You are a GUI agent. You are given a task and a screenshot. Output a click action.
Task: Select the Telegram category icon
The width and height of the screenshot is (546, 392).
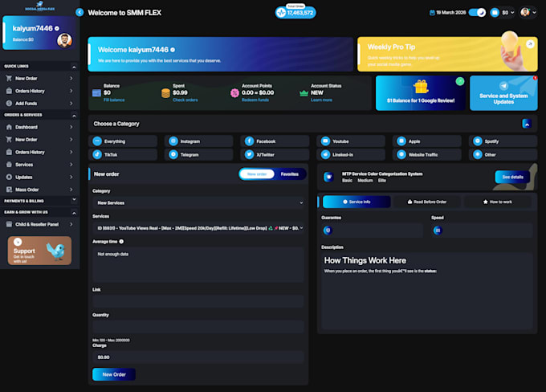click(173, 154)
